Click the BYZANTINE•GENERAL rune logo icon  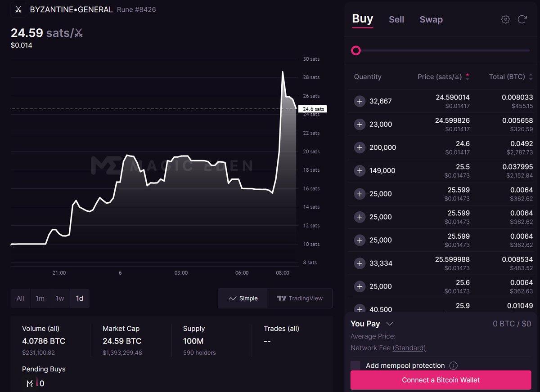[x=18, y=9]
